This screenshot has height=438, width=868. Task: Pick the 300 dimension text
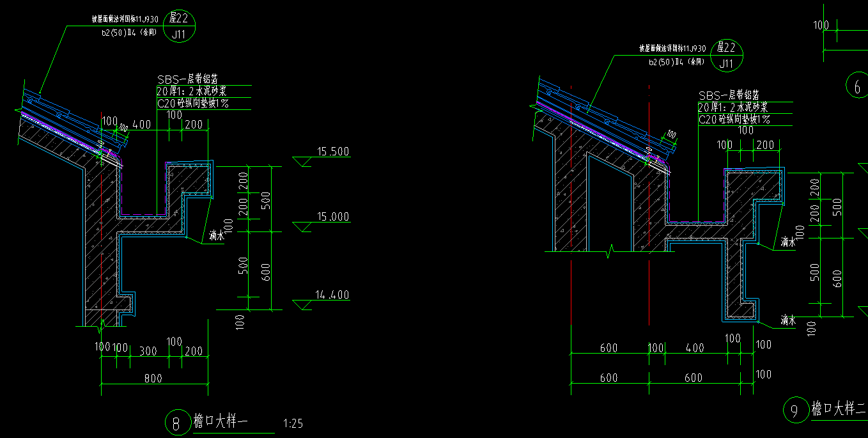point(148,351)
